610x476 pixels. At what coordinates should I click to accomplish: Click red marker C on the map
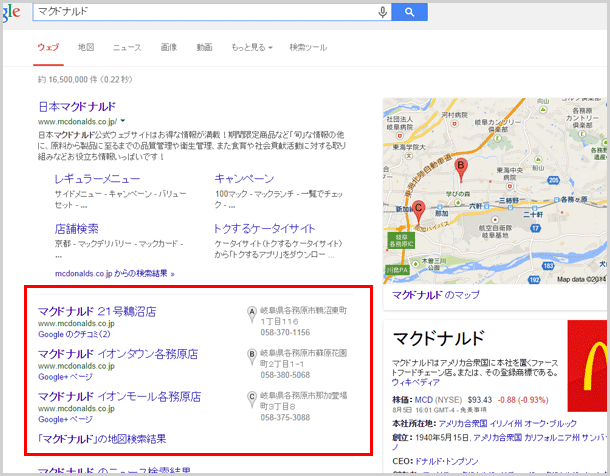click(x=418, y=212)
